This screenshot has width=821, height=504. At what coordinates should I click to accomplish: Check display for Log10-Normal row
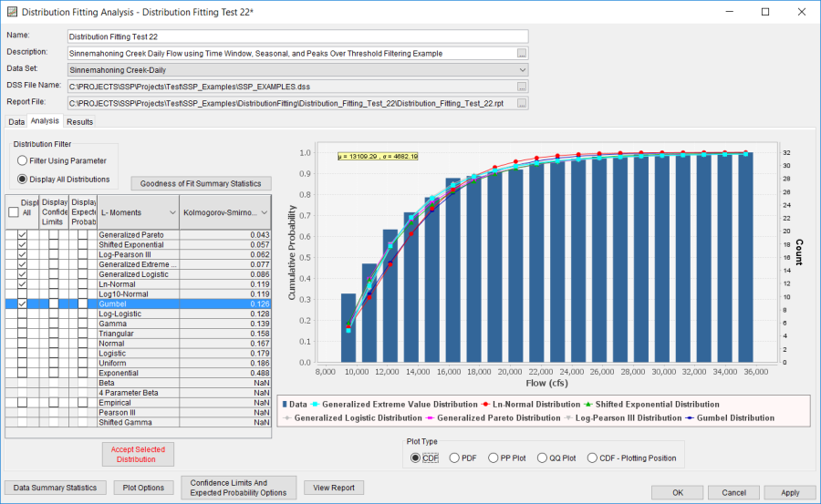[22, 294]
